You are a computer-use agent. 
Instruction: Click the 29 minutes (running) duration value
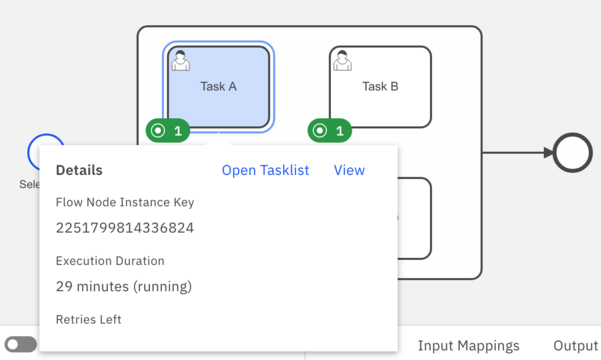124,287
